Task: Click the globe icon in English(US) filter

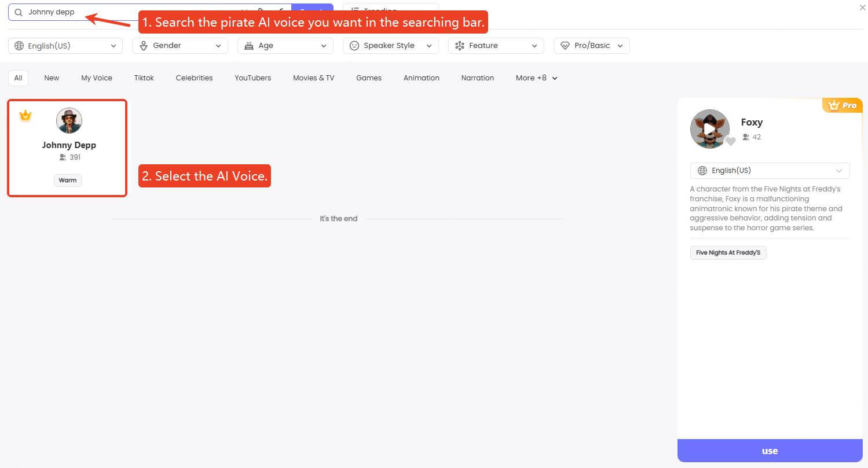Action: 19,46
